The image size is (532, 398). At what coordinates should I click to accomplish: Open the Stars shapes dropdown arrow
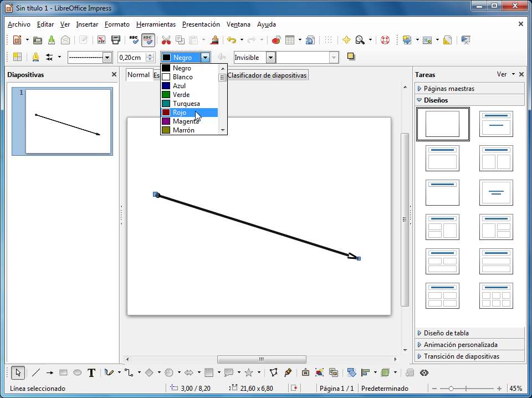pyautogui.click(x=259, y=373)
